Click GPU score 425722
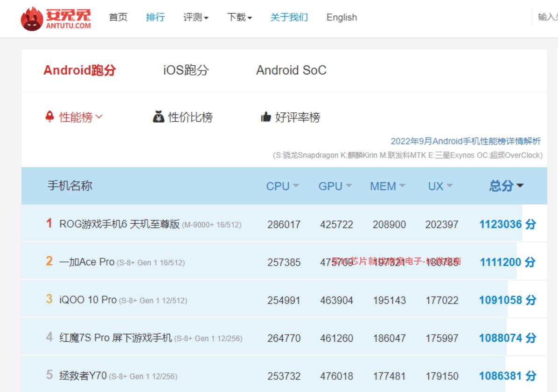The image size is (558, 392). [336, 225]
